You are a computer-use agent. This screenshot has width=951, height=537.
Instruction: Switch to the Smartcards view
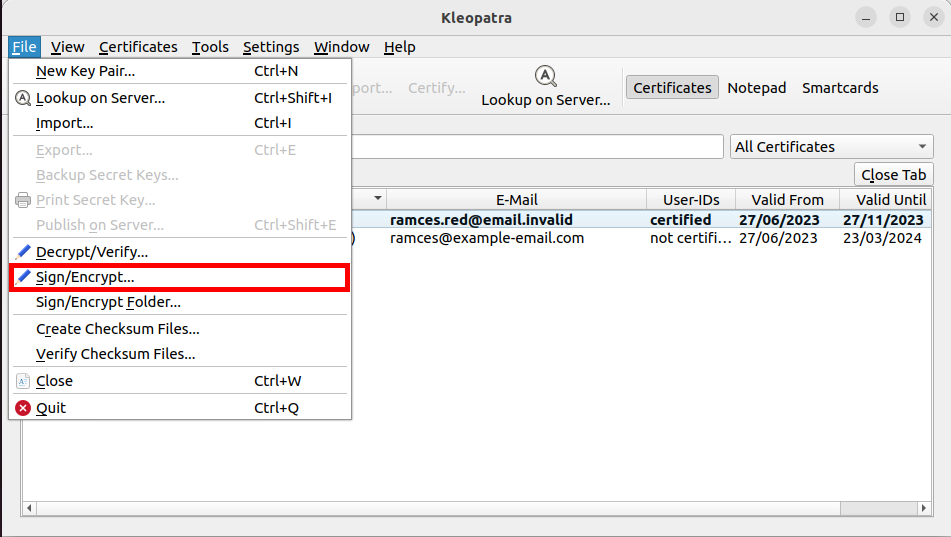[840, 87]
